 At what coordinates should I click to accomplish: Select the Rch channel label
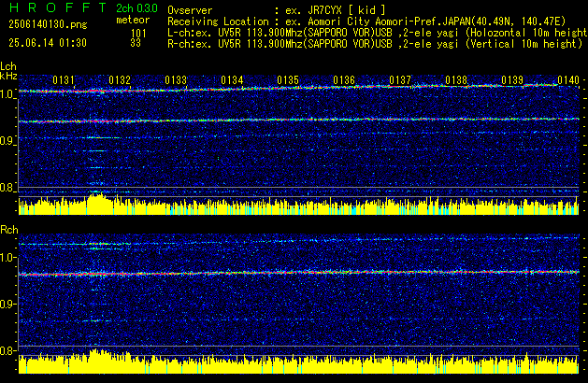[9, 230]
